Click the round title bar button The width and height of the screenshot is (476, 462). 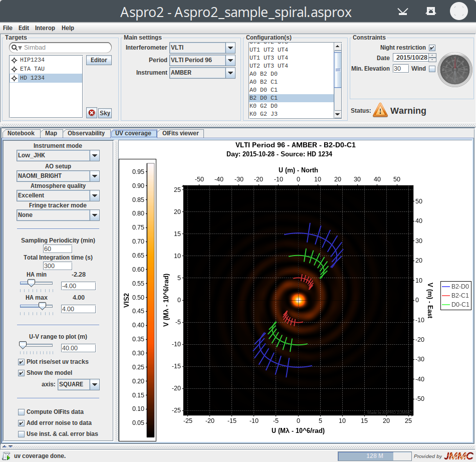click(458, 11)
